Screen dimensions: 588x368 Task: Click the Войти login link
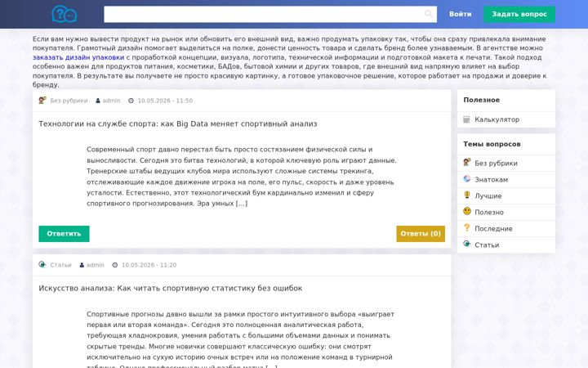tap(460, 14)
